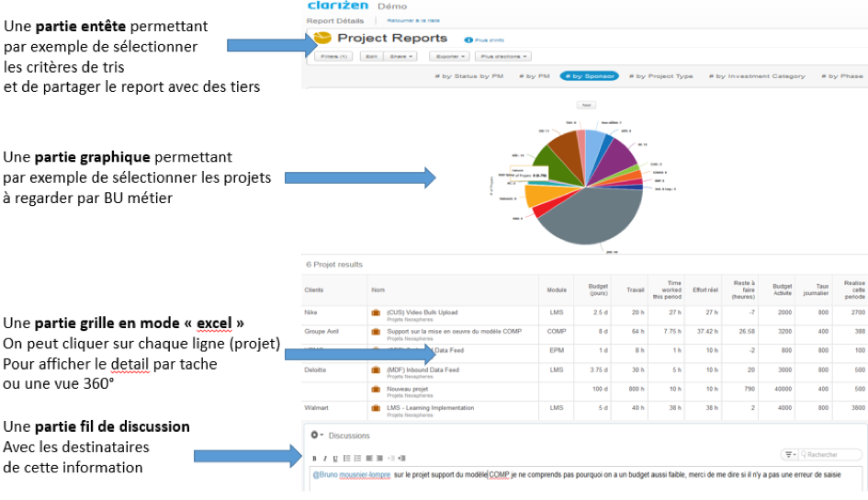The image size is (868, 500).
Task: Click the Edit button
Action: tap(371, 56)
